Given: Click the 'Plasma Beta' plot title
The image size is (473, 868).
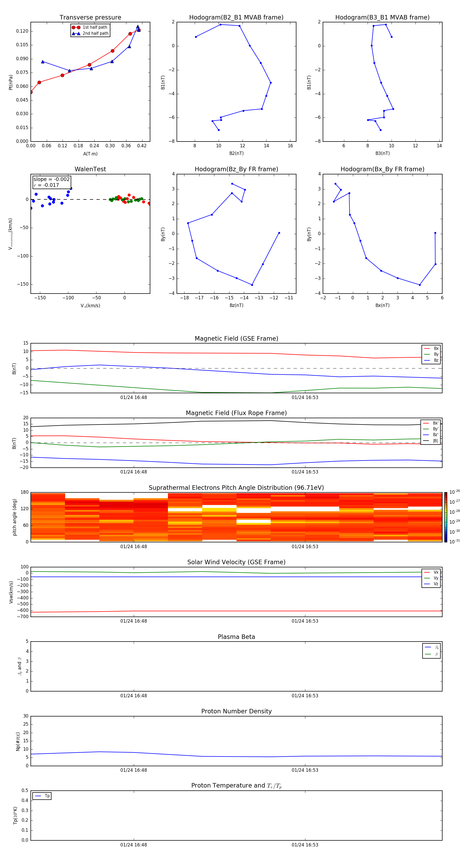Looking at the screenshot, I should [x=236, y=637].
